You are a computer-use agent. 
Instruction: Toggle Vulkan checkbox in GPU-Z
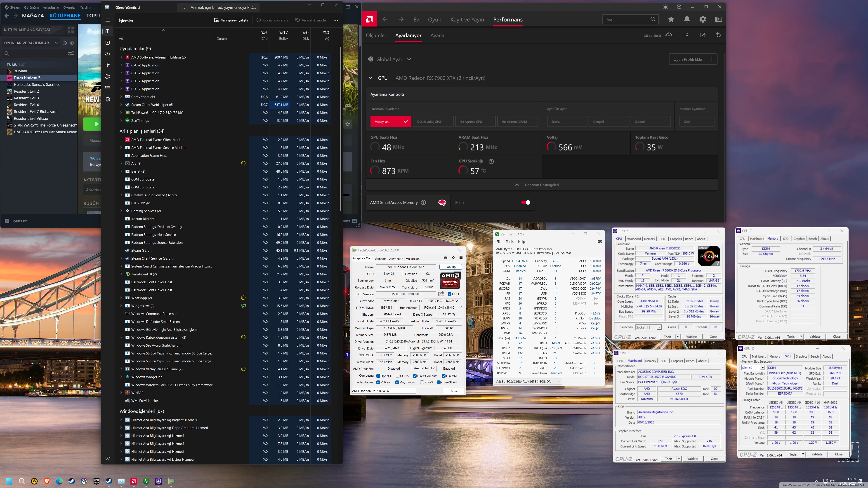(378, 382)
